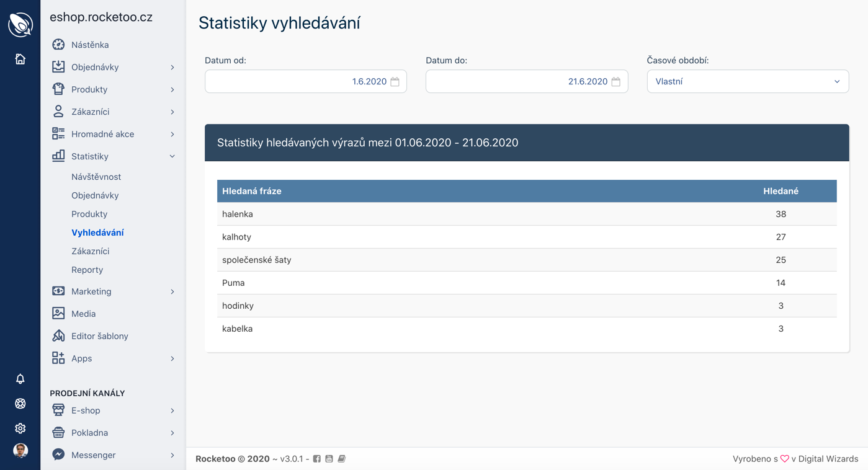Click the Hledané column header
The width and height of the screenshot is (868, 470).
click(x=781, y=191)
